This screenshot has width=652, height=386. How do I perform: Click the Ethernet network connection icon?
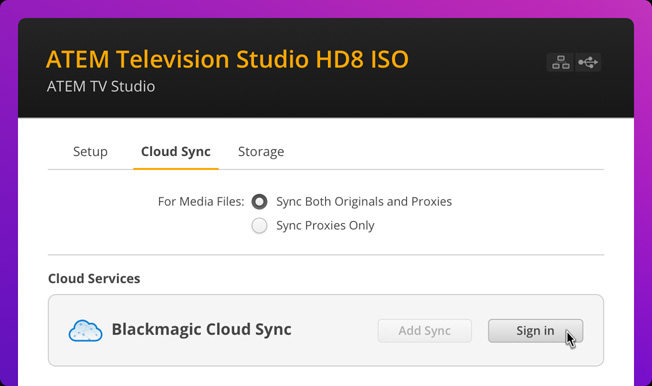[x=560, y=62]
